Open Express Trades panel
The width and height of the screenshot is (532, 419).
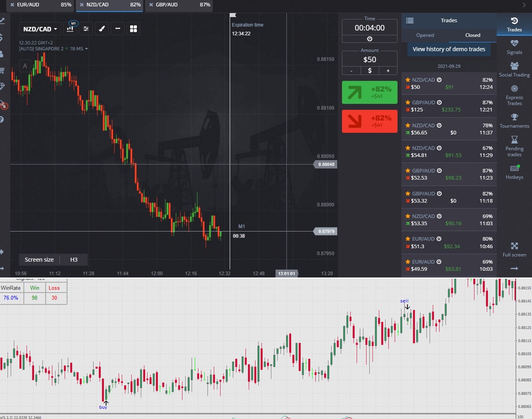514,95
